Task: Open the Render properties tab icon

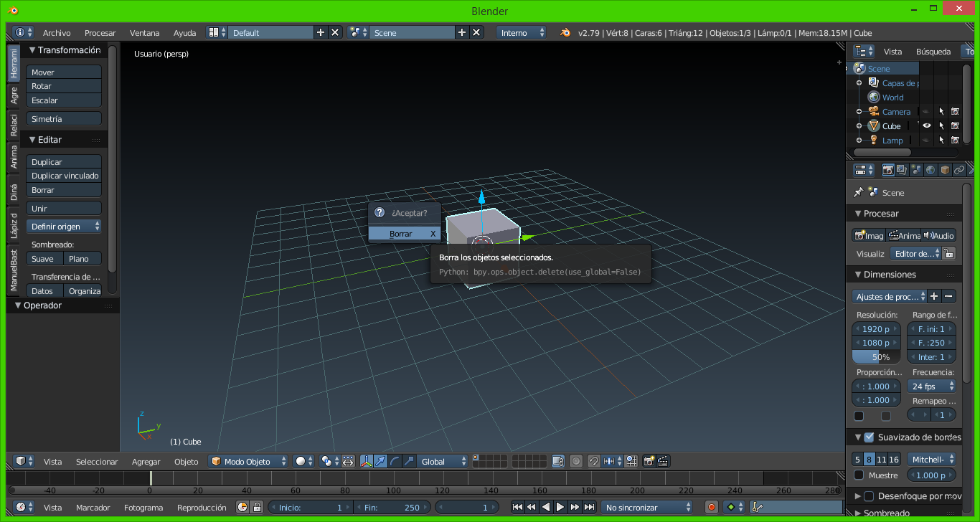Action: (888, 171)
